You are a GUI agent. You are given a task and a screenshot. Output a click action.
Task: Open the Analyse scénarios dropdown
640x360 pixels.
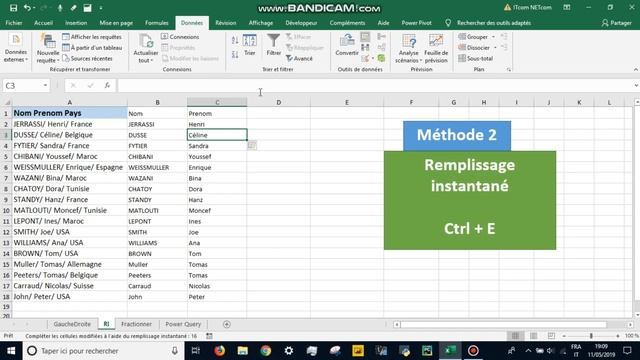(409, 49)
